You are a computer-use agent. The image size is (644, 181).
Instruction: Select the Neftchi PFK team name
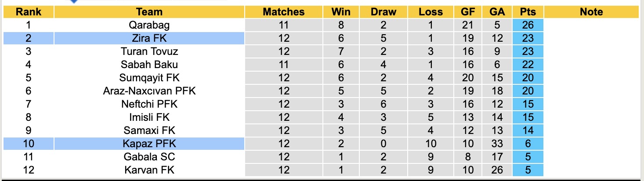click(149, 104)
